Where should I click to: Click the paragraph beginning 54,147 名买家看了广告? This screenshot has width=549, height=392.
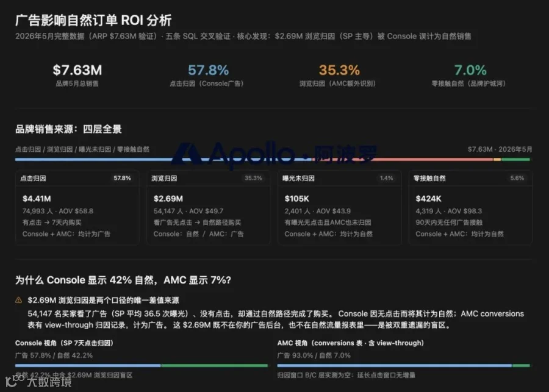(276, 319)
